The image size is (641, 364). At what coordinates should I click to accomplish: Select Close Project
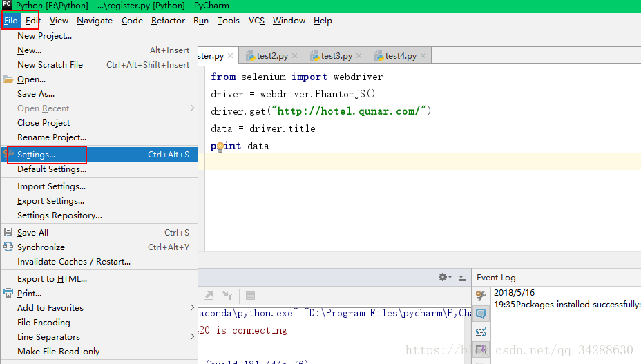99,123
